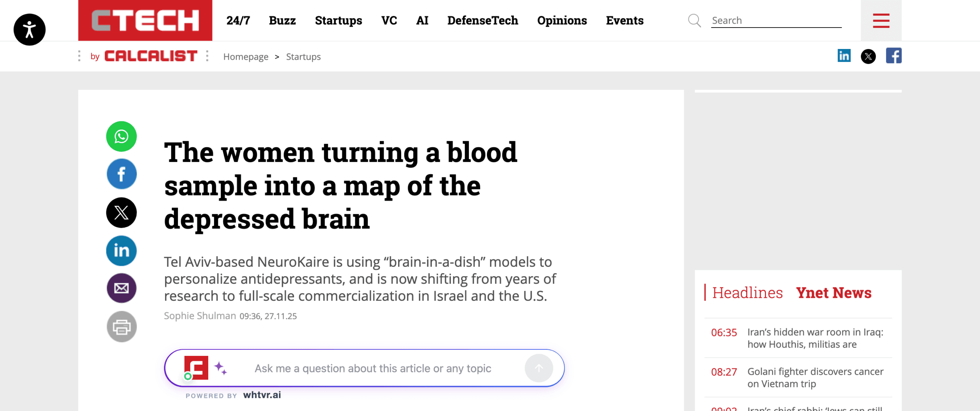Share article on LinkedIn sidebar icon
This screenshot has width=980, height=411.
click(x=121, y=251)
